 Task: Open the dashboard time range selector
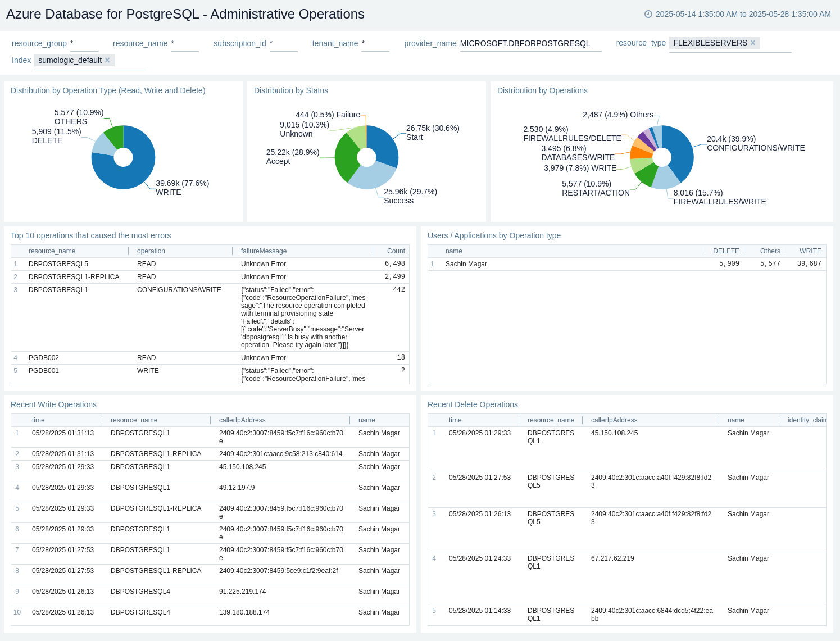click(738, 14)
